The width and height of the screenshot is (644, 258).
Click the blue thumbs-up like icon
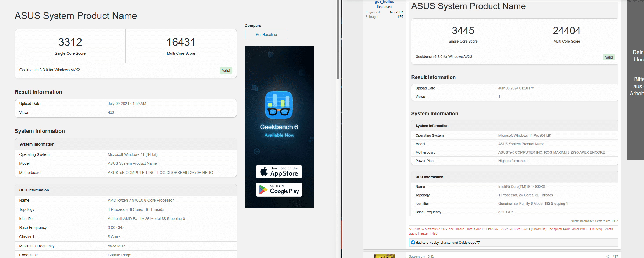[x=413, y=242]
